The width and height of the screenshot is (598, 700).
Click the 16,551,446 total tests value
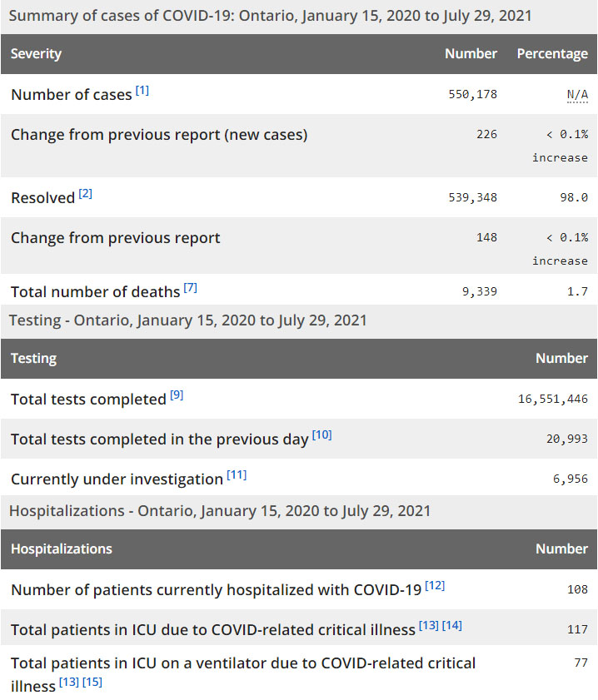pos(553,400)
